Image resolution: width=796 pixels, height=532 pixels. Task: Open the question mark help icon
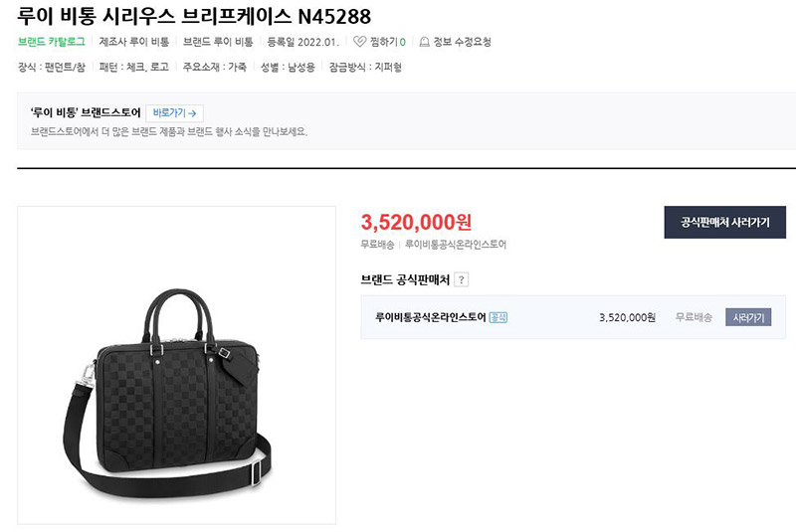click(461, 279)
